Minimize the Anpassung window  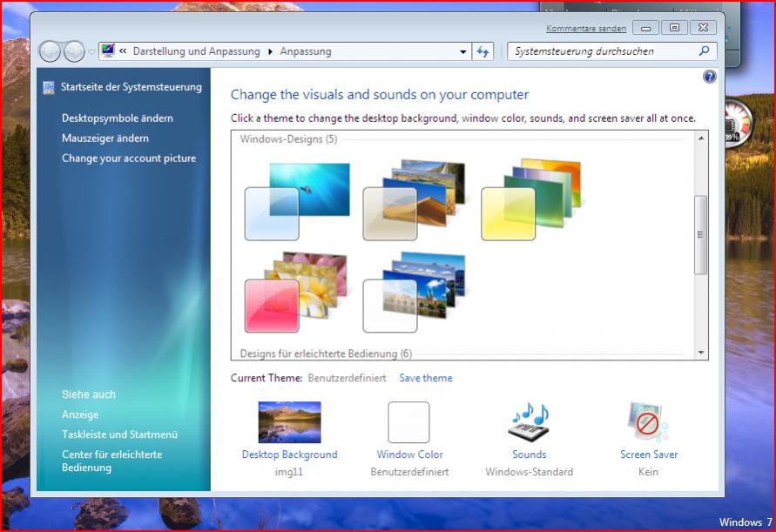coord(645,28)
